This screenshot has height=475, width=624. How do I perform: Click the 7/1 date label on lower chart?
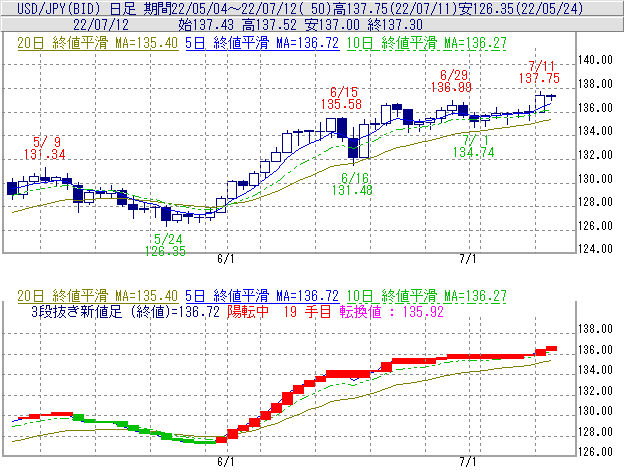468,462
